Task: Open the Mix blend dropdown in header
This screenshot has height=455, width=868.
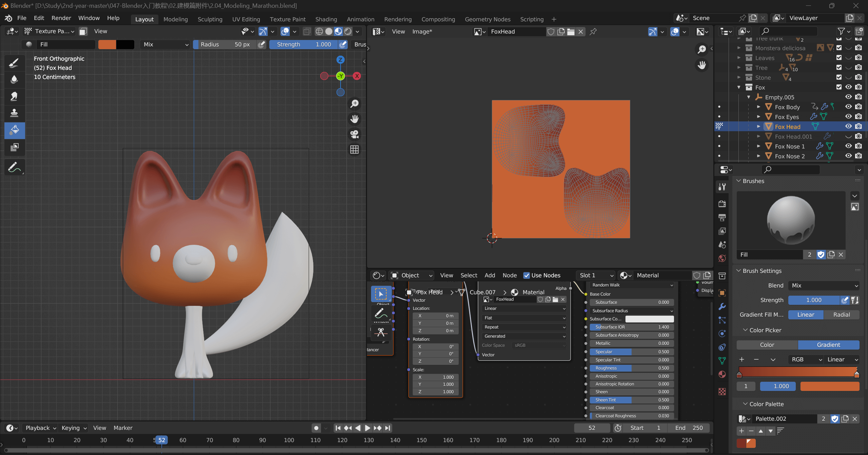Action: tap(165, 44)
